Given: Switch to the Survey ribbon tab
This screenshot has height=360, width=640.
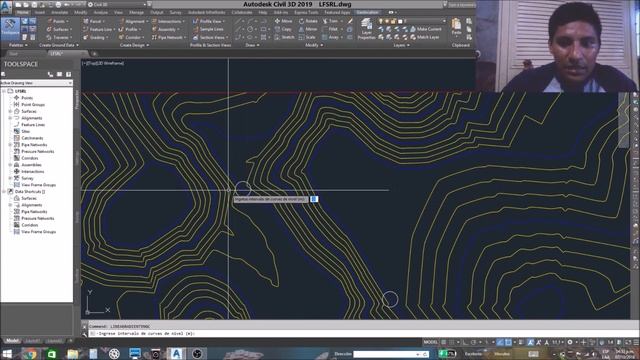Looking at the screenshot, I should tap(176, 13).
